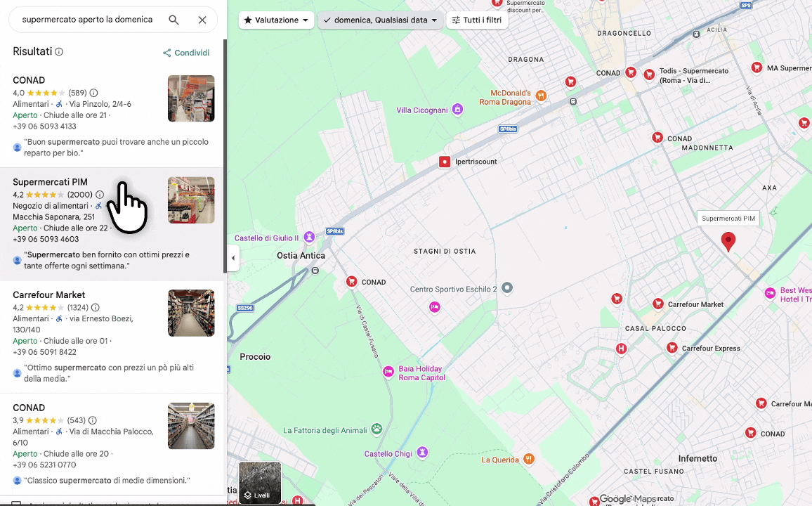Select the La Querida restaurant marker
Image resolution: width=812 pixels, height=506 pixels.
click(x=529, y=458)
